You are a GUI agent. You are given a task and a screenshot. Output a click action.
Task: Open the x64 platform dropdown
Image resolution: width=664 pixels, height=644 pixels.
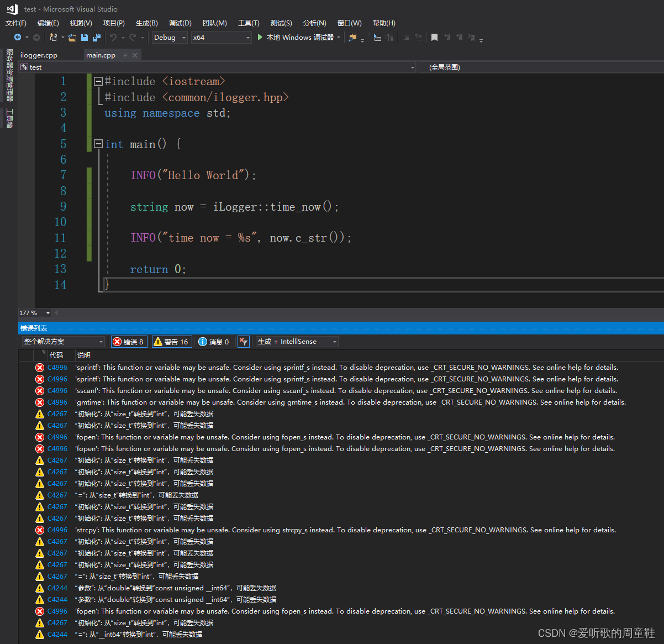pyautogui.click(x=221, y=37)
